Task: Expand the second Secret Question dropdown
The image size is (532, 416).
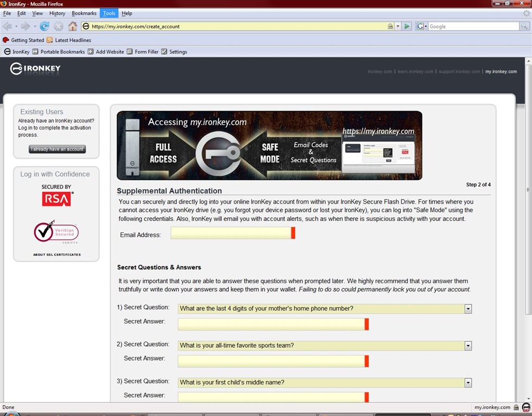Action: click(467, 346)
